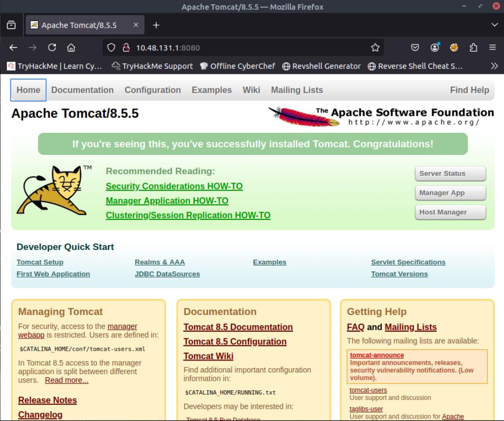504x421 pixels.
Task: Open a new tab with plus icon
Action: coord(156,25)
